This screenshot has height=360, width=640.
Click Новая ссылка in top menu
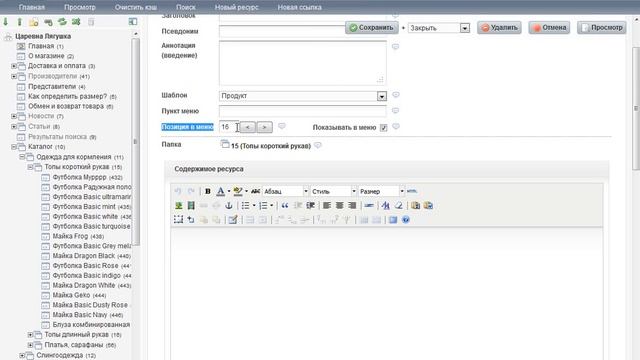[x=300, y=7]
